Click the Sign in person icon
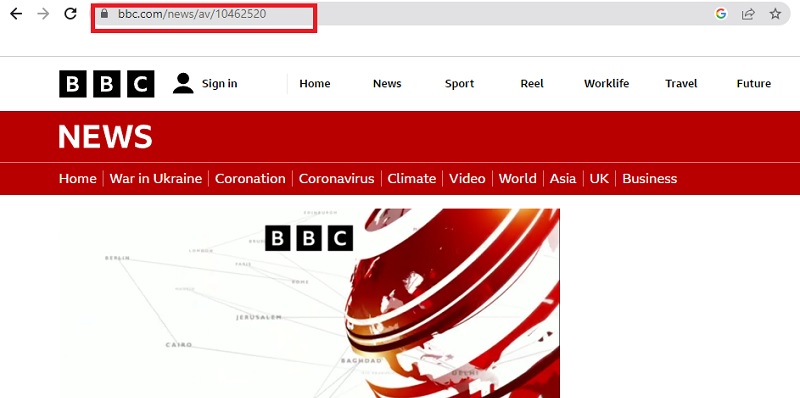This screenshot has height=398, width=800. pyautogui.click(x=183, y=83)
